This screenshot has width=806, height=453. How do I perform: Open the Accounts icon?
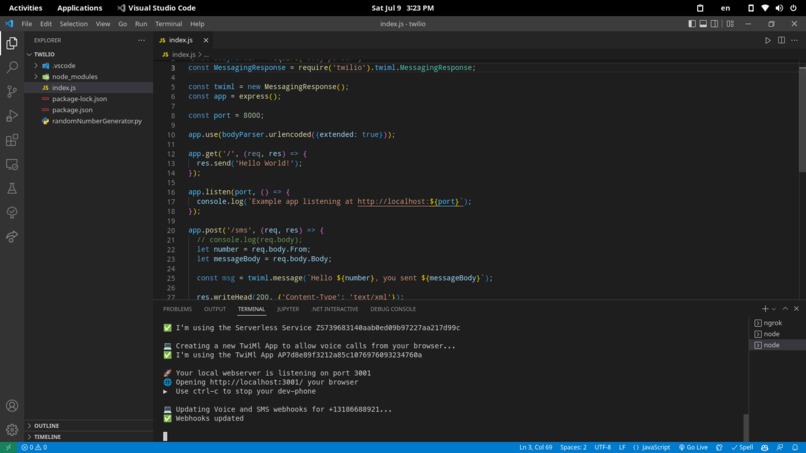coord(12,406)
